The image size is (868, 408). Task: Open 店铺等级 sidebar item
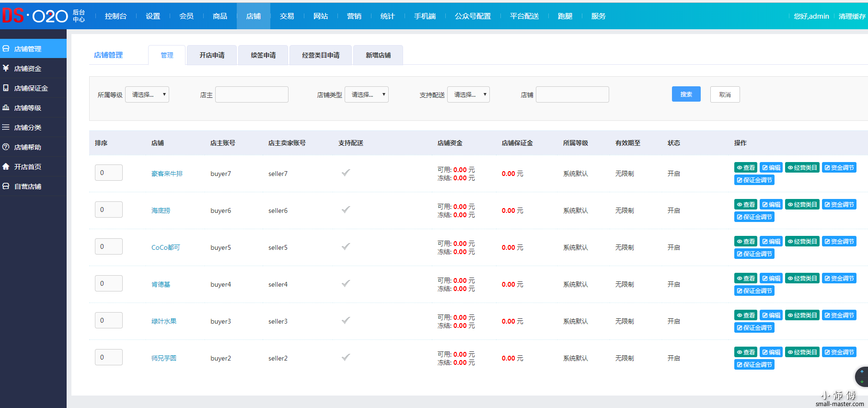[x=33, y=108]
